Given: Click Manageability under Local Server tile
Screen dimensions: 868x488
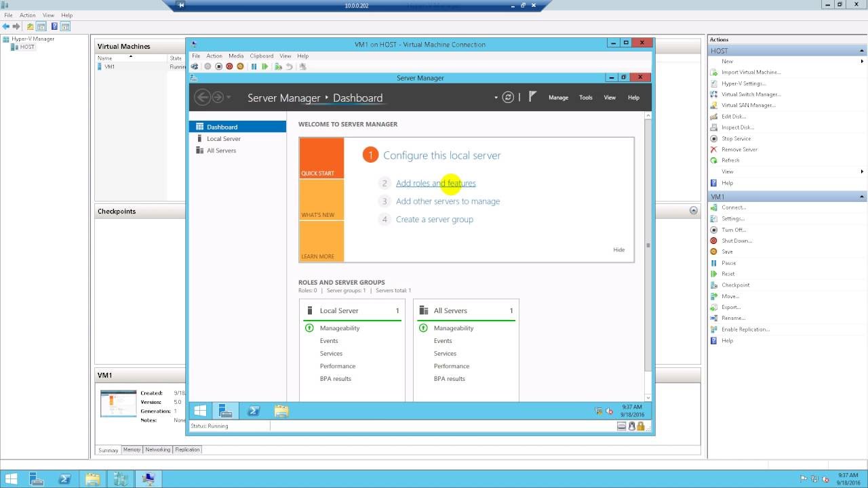Looking at the screenshot, I should (x=340, y=328).
